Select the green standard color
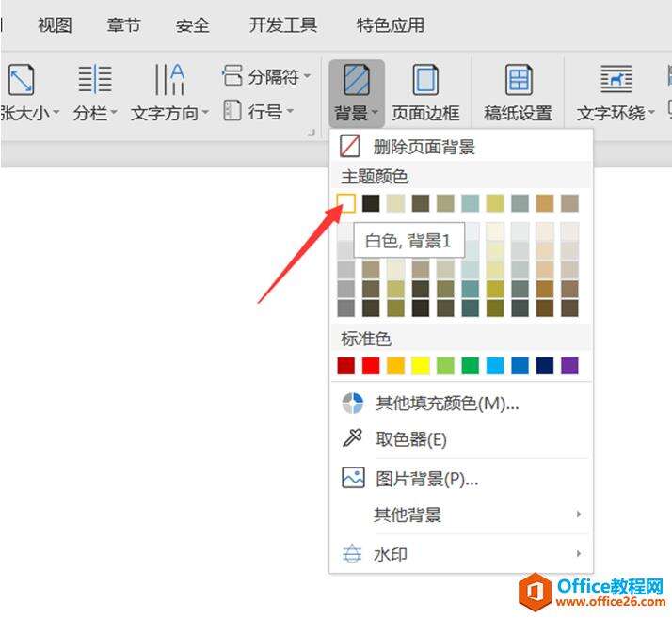This screenshot has width=672, height=618. pyautogui.click(x=471, y=366)
